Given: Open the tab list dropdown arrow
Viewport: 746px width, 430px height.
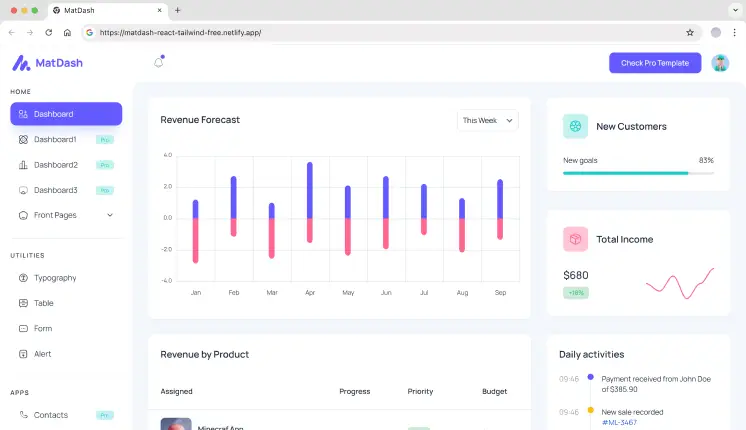Looking at the screenshot, I should pos(733,10).
